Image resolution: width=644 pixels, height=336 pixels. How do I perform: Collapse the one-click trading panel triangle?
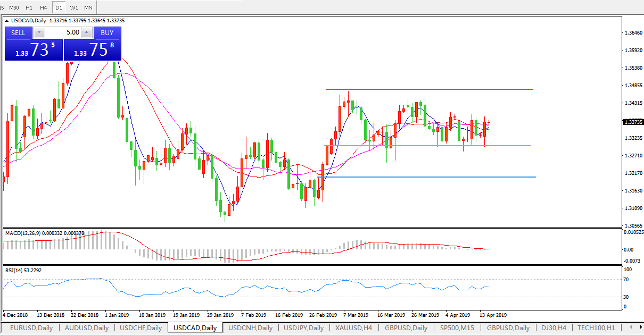click(x=7, y=21)
